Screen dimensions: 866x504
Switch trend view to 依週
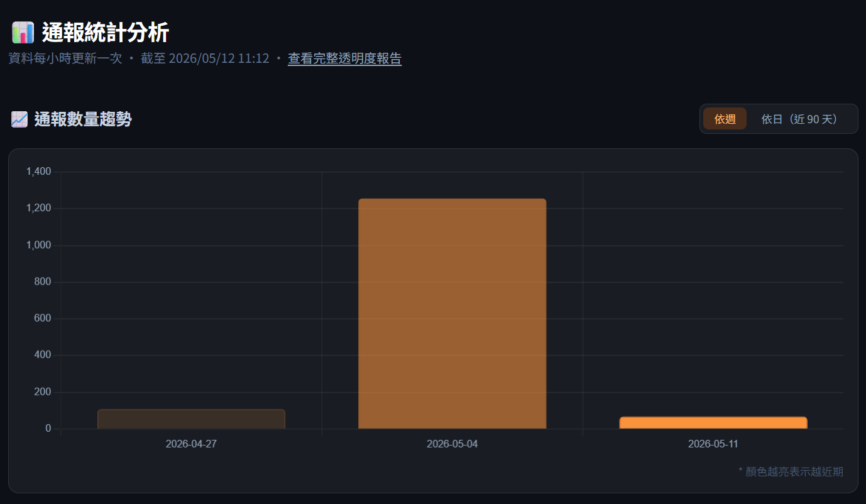click(725, 119)
